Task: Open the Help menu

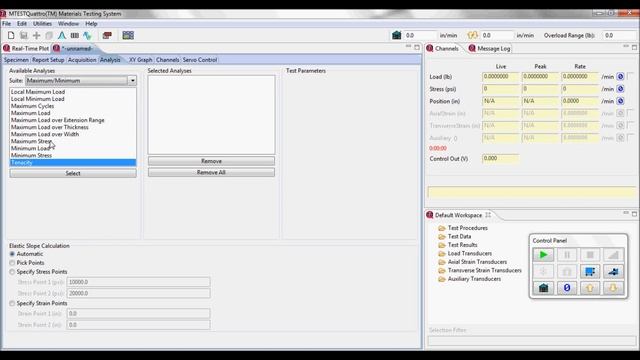Action: (x=91, y=24)
